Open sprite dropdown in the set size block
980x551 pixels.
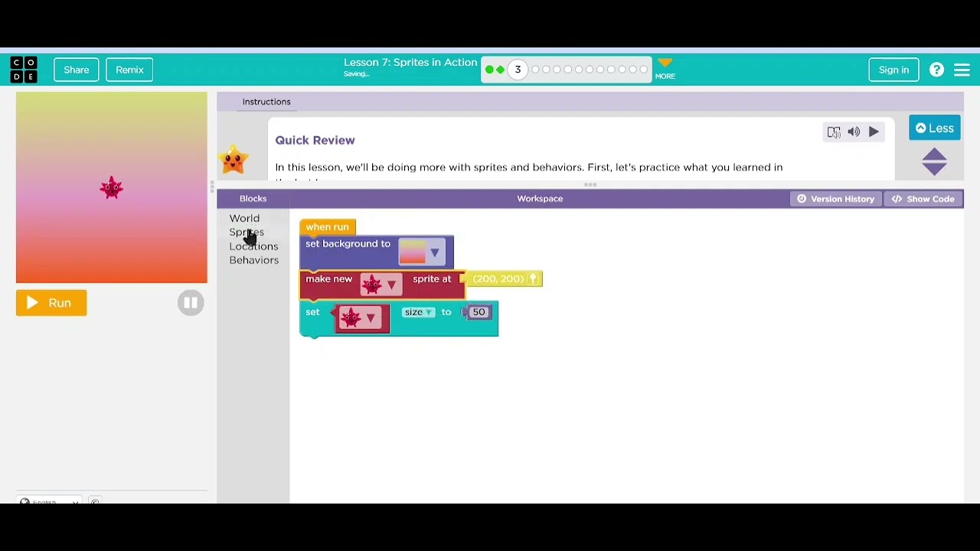point(361,318)
